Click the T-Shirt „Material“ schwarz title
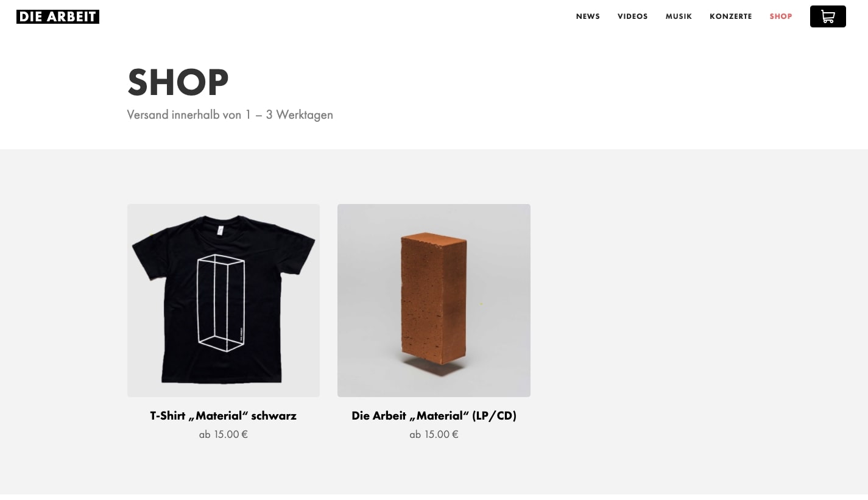 point(224,416)
